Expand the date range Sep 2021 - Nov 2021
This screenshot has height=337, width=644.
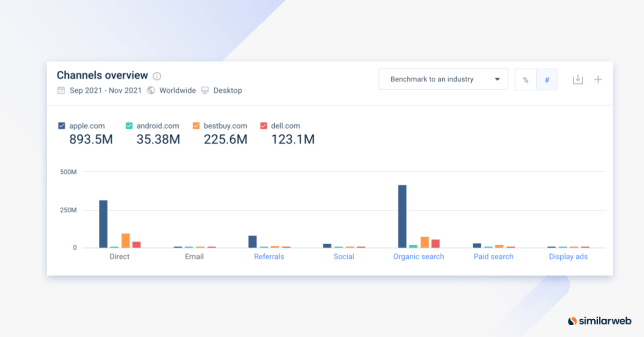pos(105,90)
